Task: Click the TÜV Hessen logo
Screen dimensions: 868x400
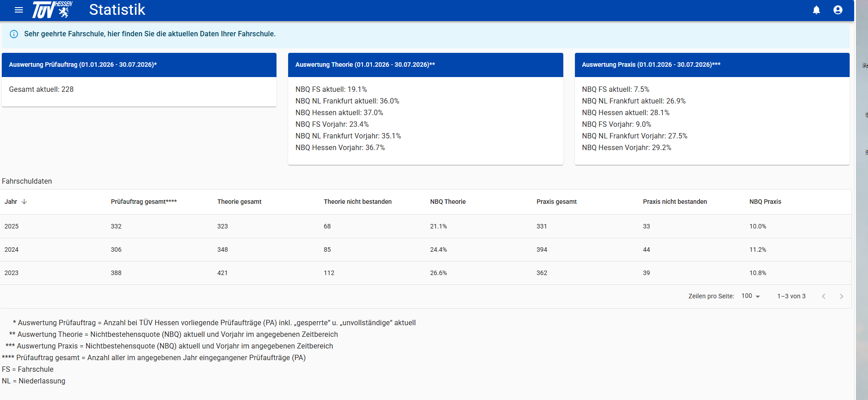Action: coord(52,10)
